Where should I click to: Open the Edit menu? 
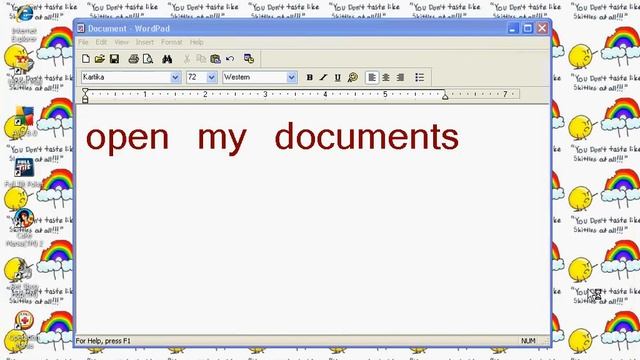click(101, 42)
